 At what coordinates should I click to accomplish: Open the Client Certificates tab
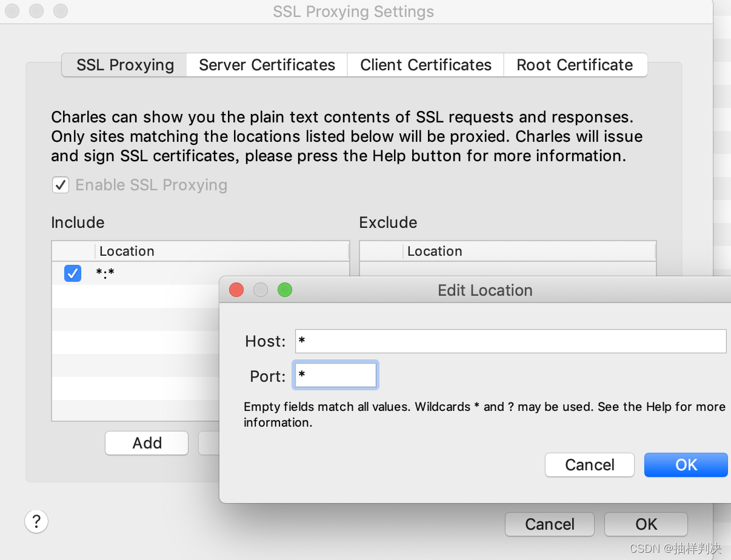tap(426, 65)
